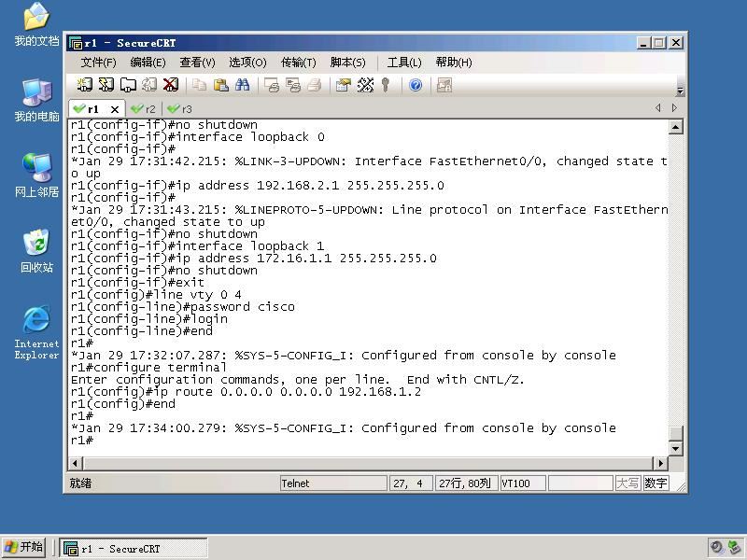The height and width of the screenshot is (560, 747).
Task: Click the 数字 num lock indicator
Action: click(x=655, y=483)
